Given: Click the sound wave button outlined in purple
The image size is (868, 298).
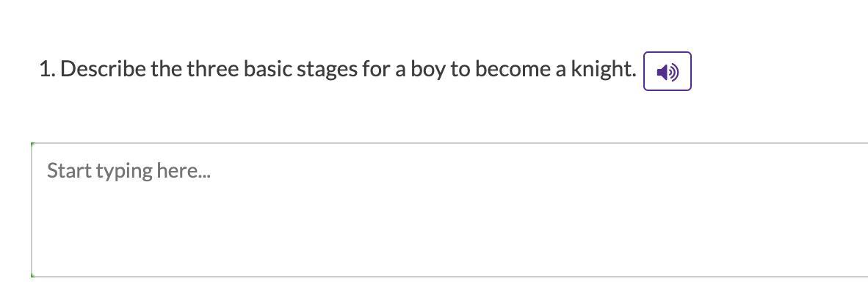Looking at the screenshot, I should tap(667, 71).
